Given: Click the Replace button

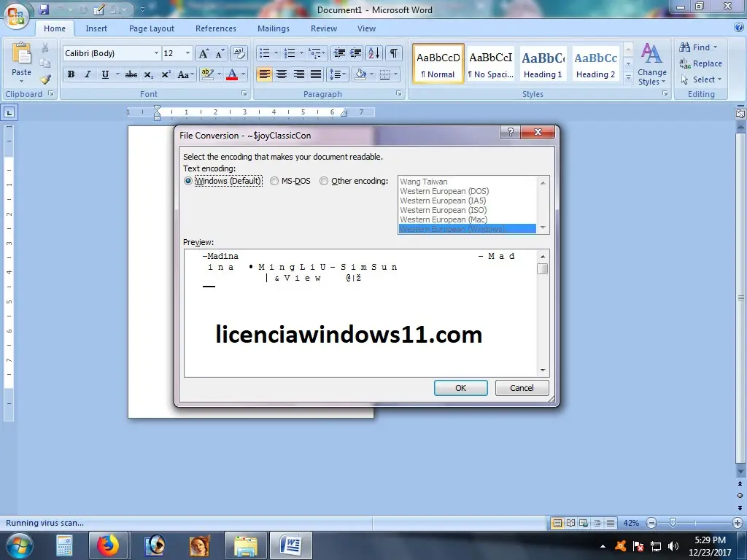Looking at the screenshot, I should 700,63.
